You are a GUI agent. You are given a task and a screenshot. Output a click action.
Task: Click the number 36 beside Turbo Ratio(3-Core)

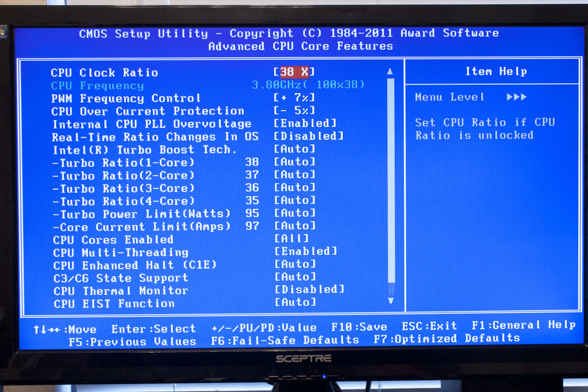[252, 188]
